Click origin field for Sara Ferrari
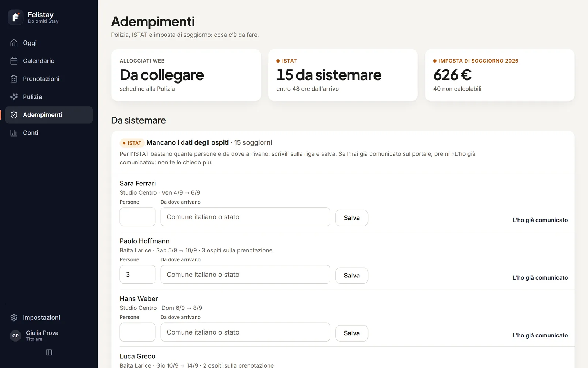The height and width of the screenshot is (368, 588). click(x=245, y=217)
